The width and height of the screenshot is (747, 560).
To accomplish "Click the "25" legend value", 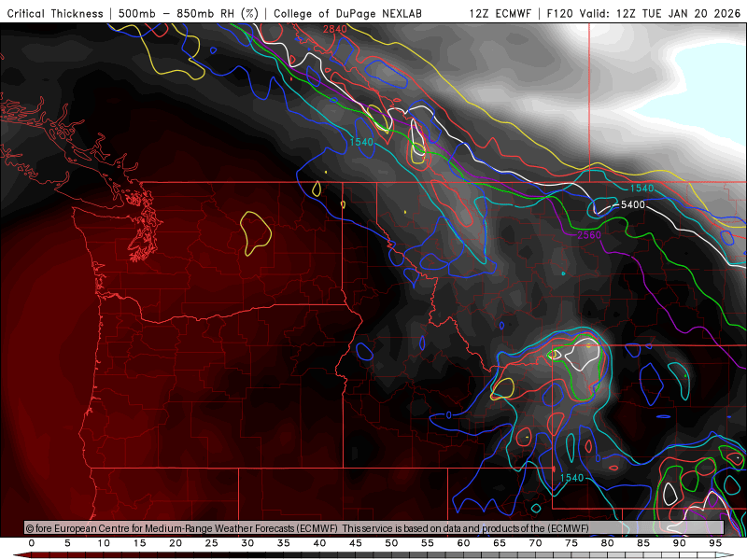I will 212,543.
